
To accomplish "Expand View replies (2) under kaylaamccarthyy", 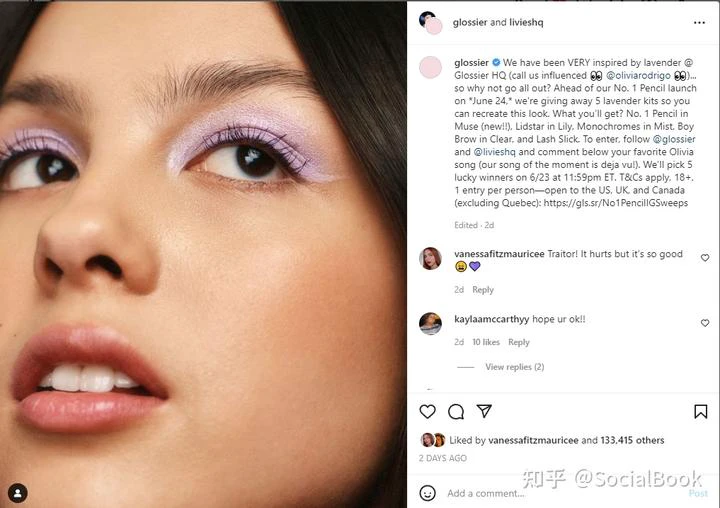I will click(x=514, y=367).
